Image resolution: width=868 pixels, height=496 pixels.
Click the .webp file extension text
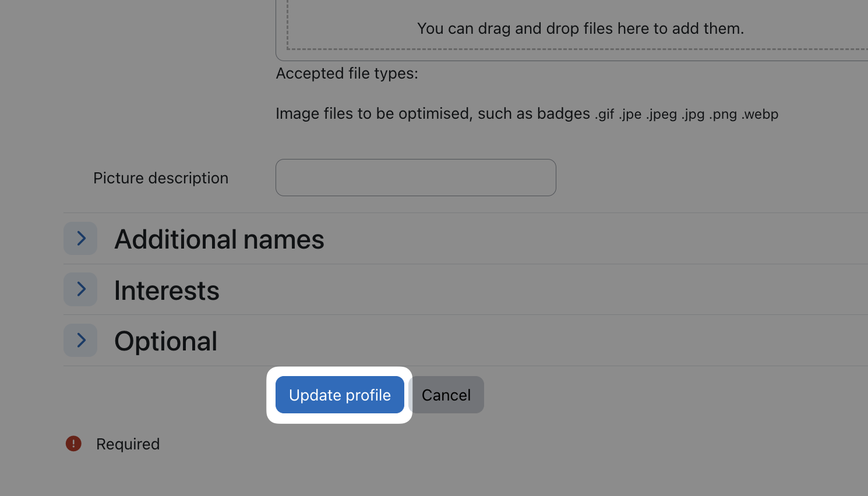click(760, 114)
